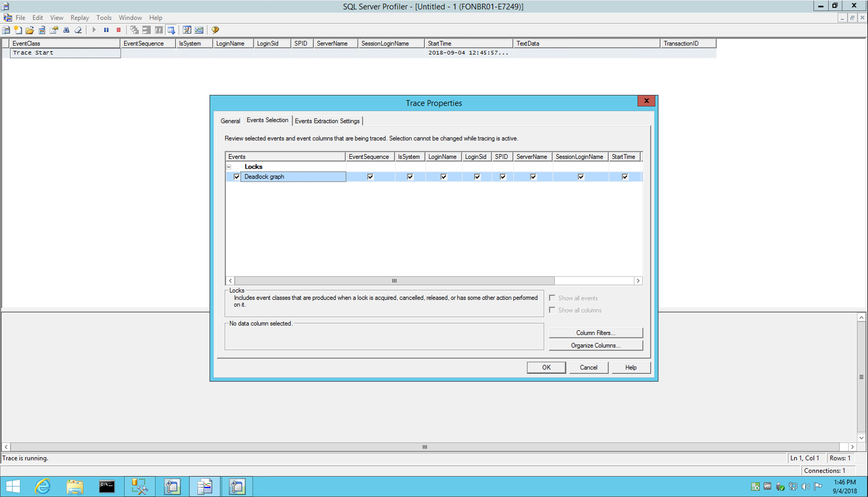Click the grayed horizontal panes toolbar icon
This screenshot has height=497, width=868.
(146, 30)
